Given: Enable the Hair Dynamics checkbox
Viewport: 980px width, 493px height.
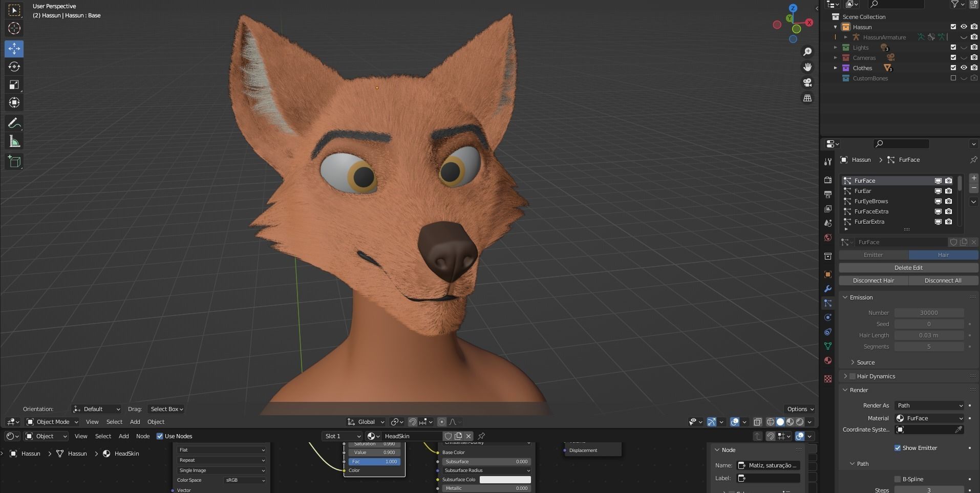Looking at the screenshot, I should (853, 376).
